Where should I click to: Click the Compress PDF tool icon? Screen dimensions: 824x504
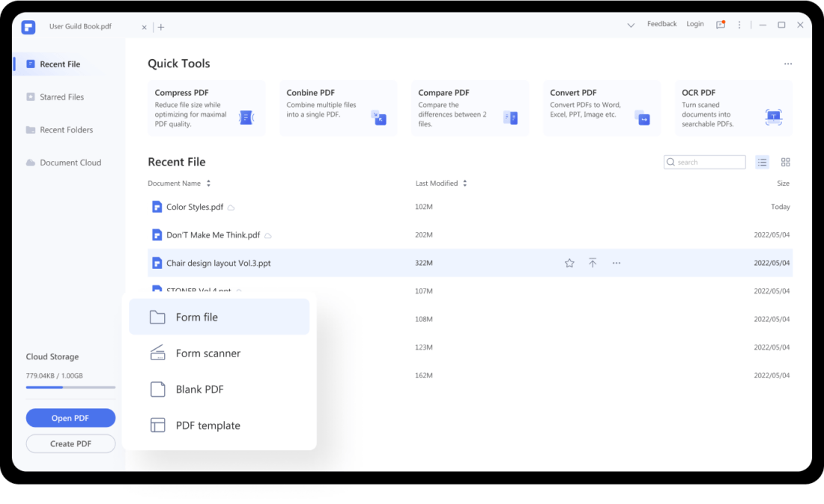tap(246, 118)
